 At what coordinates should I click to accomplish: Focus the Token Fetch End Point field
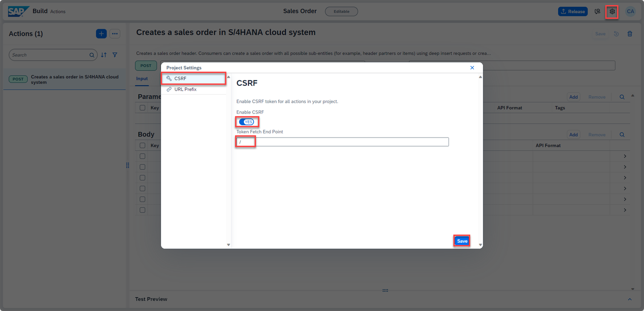343,142
